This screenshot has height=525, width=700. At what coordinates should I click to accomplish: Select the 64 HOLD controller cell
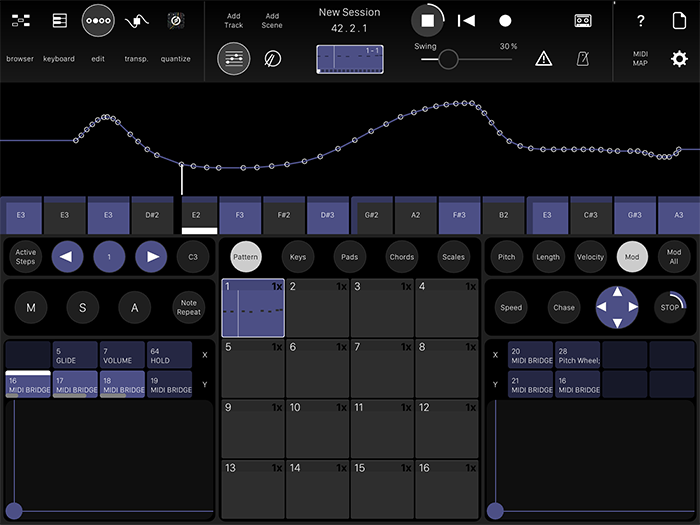pos(170,355)
